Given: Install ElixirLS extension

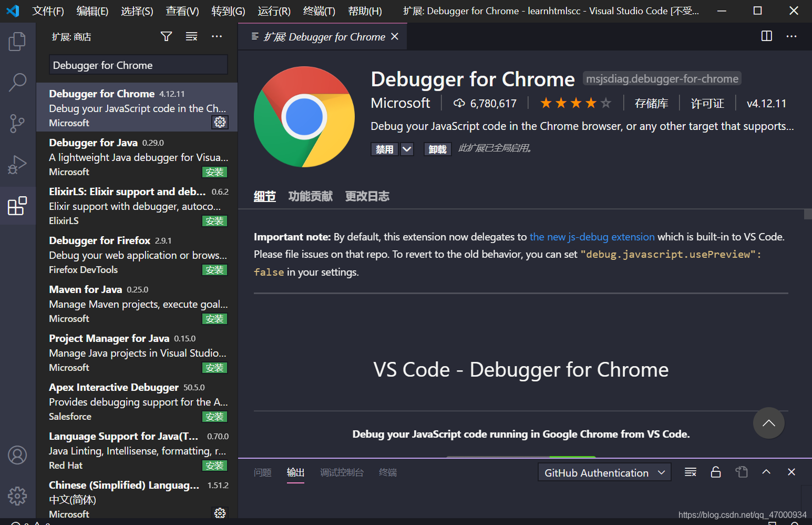Looking at the screenshot, I should (x=214, y=221).
